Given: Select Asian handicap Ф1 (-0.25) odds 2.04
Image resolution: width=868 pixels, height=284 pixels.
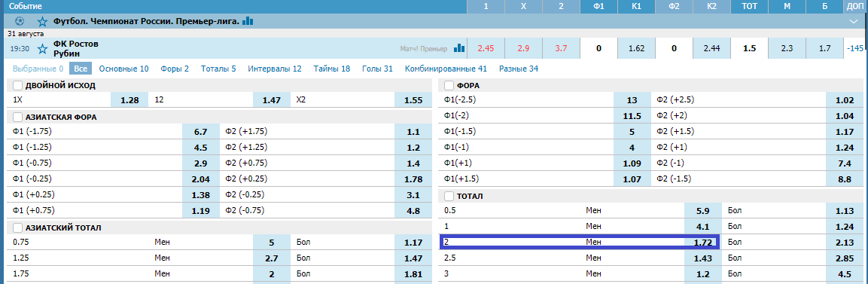Looking at the screenshot, I should [x=200, y=179].
